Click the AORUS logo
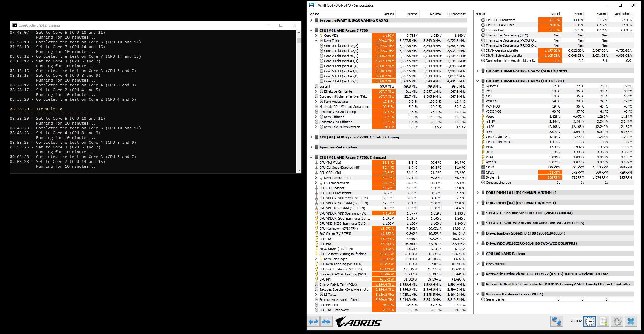The height and width of the screenshot is (334, 644). pos(358,322)
